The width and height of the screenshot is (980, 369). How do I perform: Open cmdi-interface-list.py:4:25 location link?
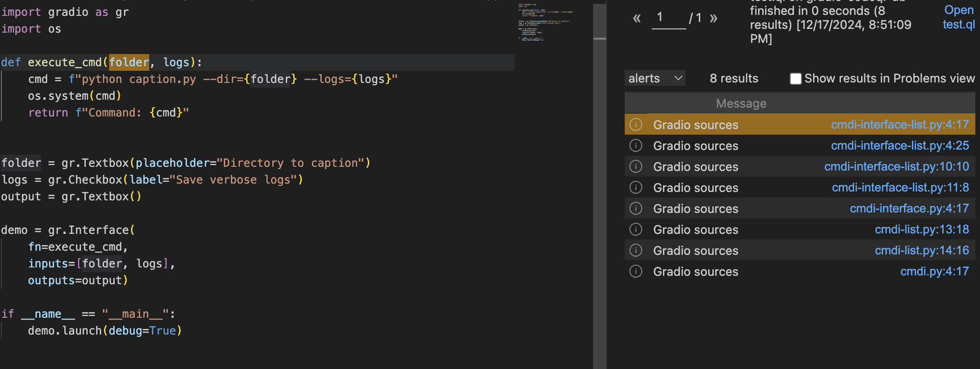(x=900, y=146)
